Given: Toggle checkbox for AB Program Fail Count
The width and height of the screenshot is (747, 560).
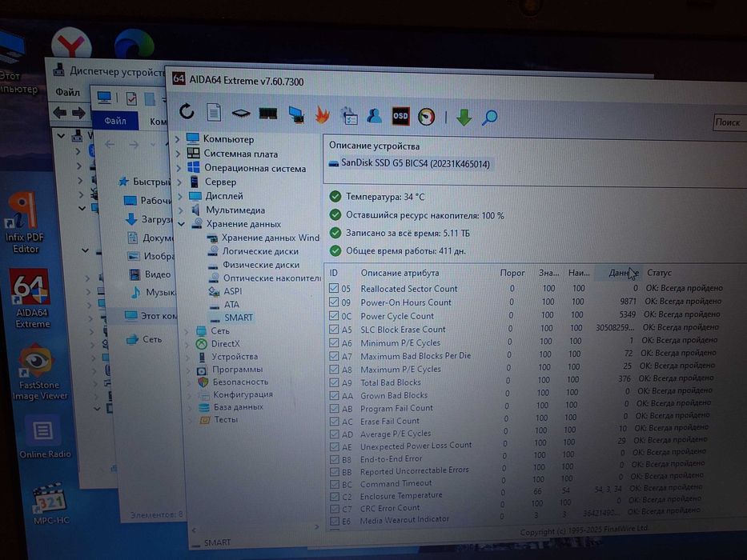Looking at the screenshot, I should pos(335,408).
